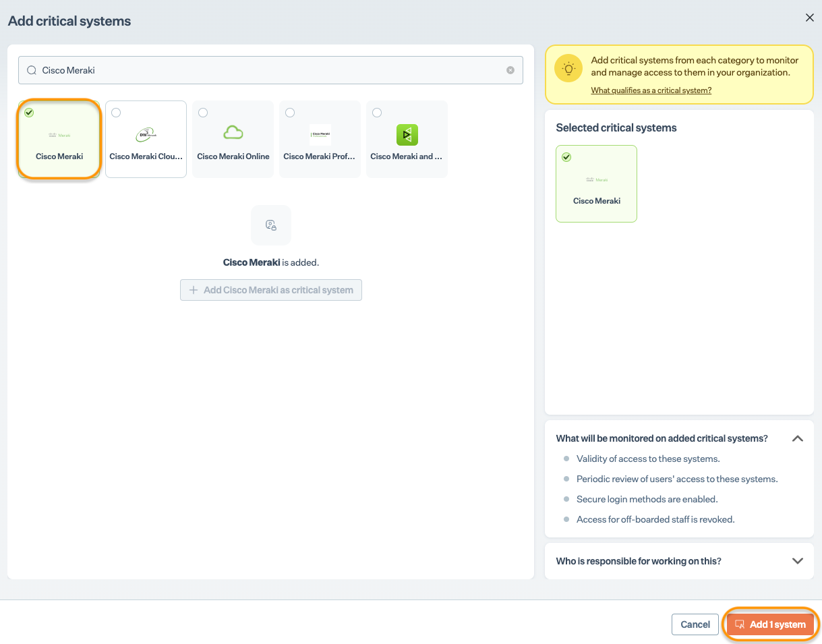Screen dimensions: 822x644
Task: Clear the Cisco Meraki search text
Action: point(510,70)
